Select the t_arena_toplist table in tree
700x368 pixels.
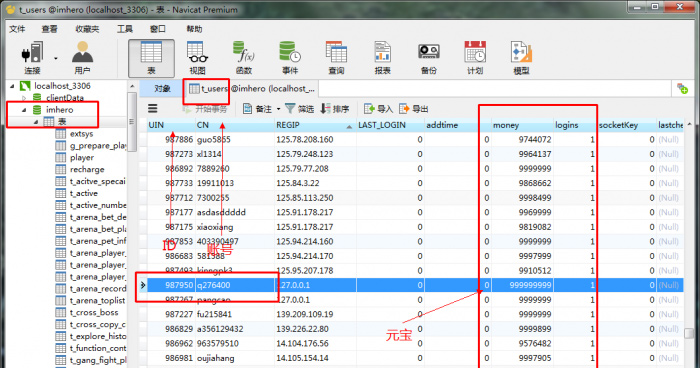coord(97,301)
